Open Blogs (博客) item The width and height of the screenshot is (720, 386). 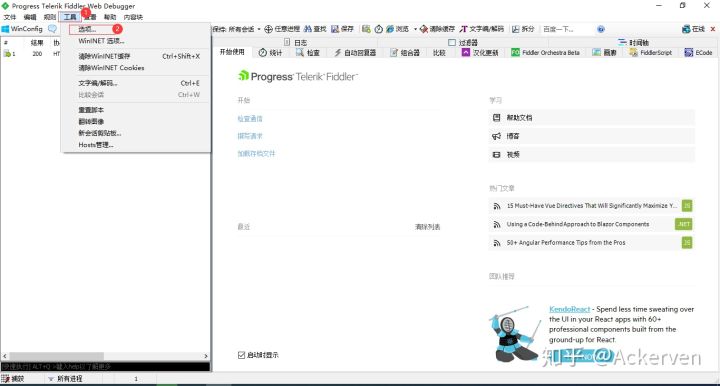point(592,136)
